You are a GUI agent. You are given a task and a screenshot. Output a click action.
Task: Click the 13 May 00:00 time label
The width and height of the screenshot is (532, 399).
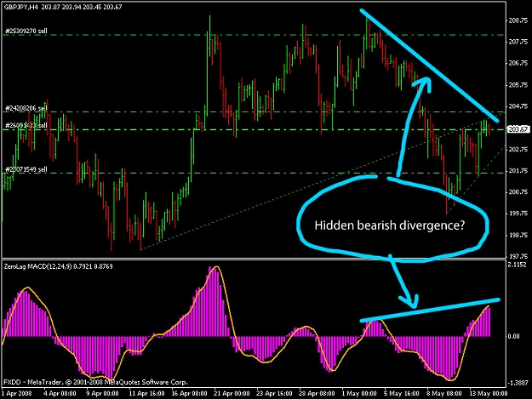(x=488, y=394)
